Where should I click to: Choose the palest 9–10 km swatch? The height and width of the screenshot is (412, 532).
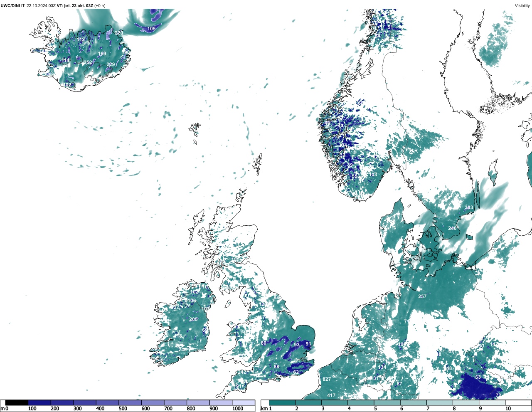(493, 403)
